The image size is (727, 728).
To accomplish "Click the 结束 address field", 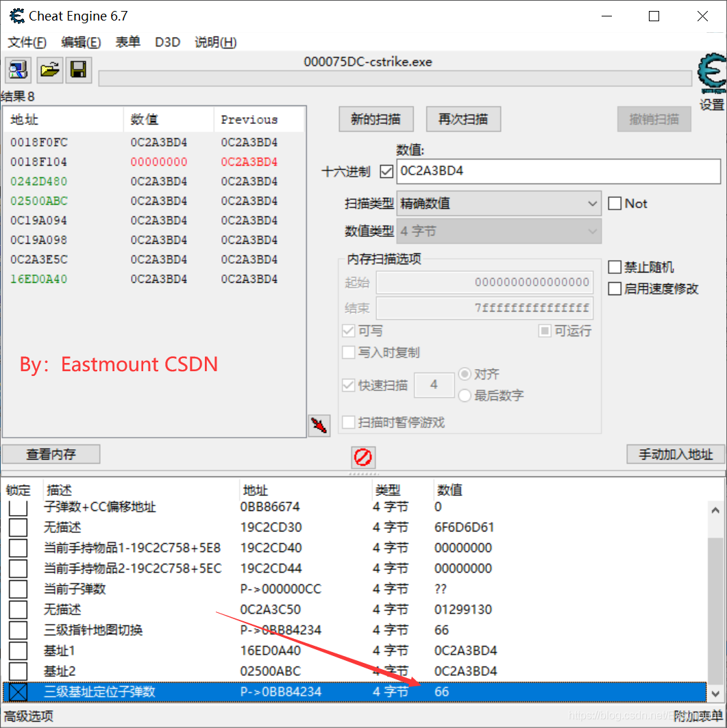I will click(x=484, y=307).
